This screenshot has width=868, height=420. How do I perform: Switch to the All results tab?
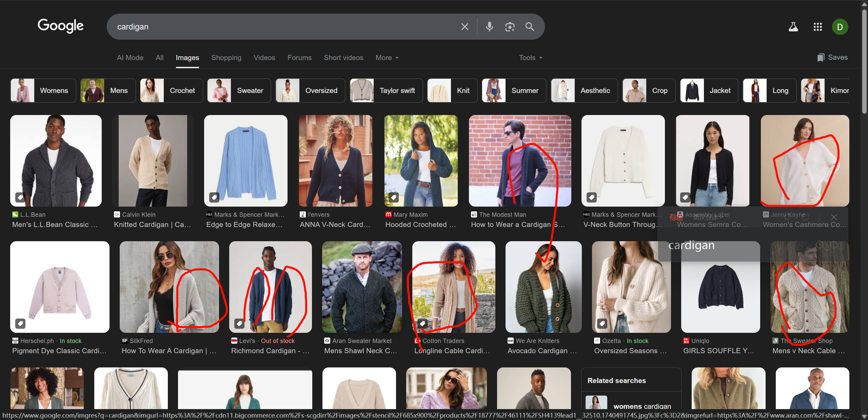pyautogui.click(x=160, y=58)
